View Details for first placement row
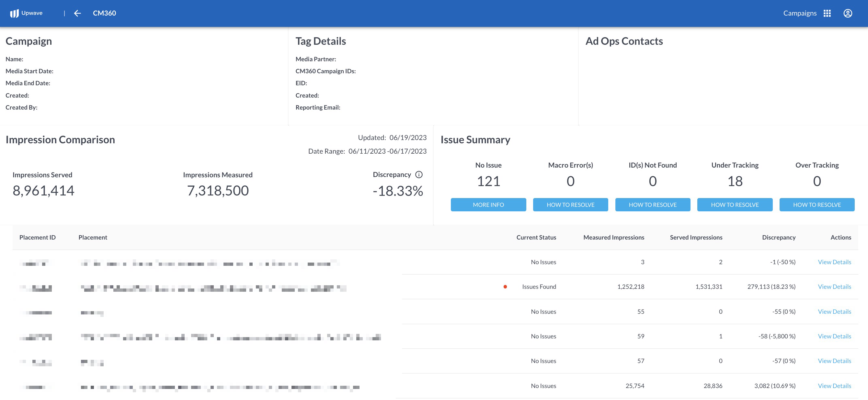Viewport: 868px width, 400px height. click(834, 262)
